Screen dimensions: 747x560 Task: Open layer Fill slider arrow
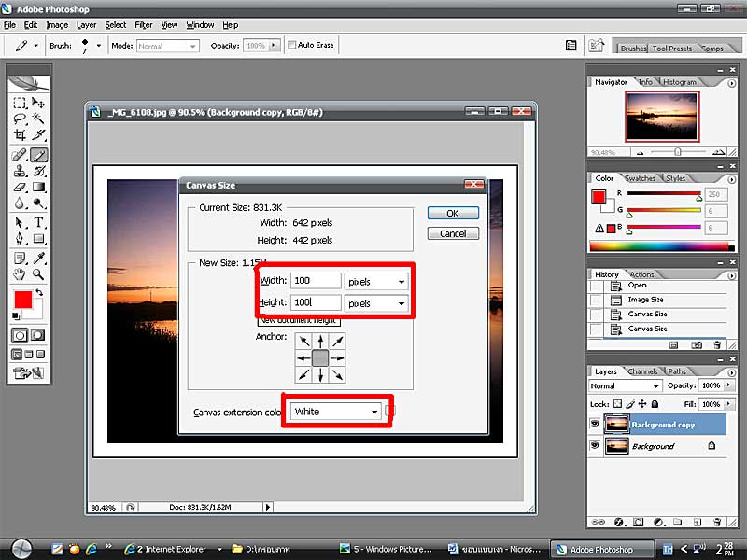pos(728,404)
